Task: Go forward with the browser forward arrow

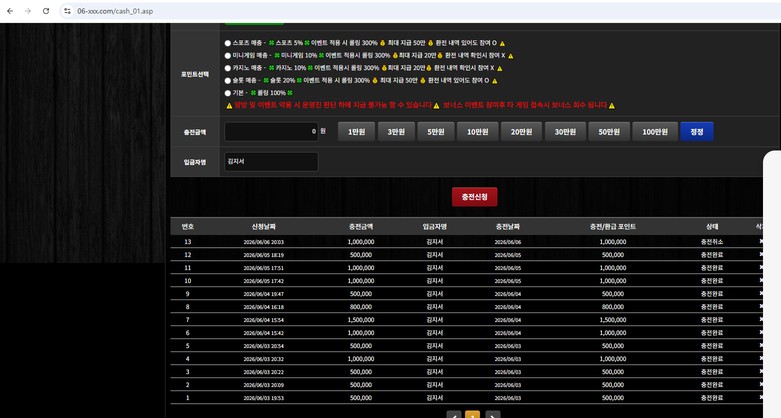Action: [28, 11]
